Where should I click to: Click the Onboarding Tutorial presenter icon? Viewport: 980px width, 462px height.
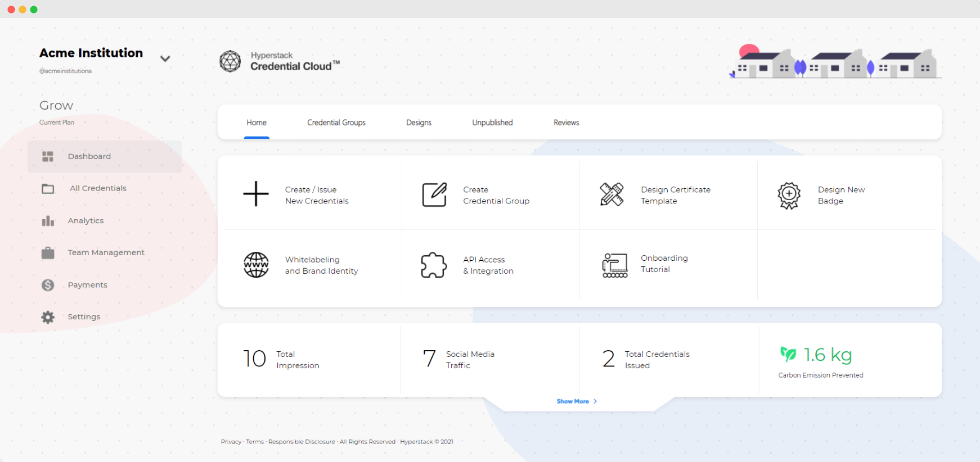[614, 265]
